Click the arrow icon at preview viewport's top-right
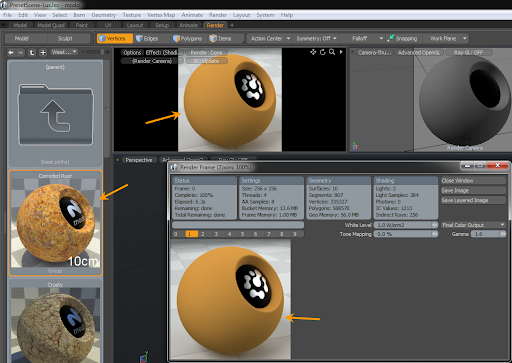Screen dimensions: 512x363 (341, 52)
